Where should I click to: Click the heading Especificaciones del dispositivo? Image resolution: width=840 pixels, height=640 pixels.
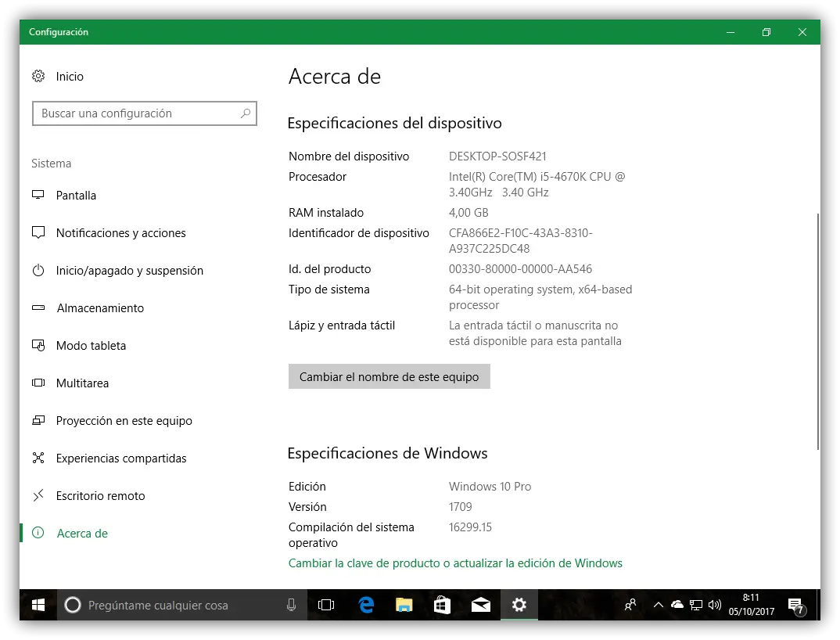tap(394, 123)
